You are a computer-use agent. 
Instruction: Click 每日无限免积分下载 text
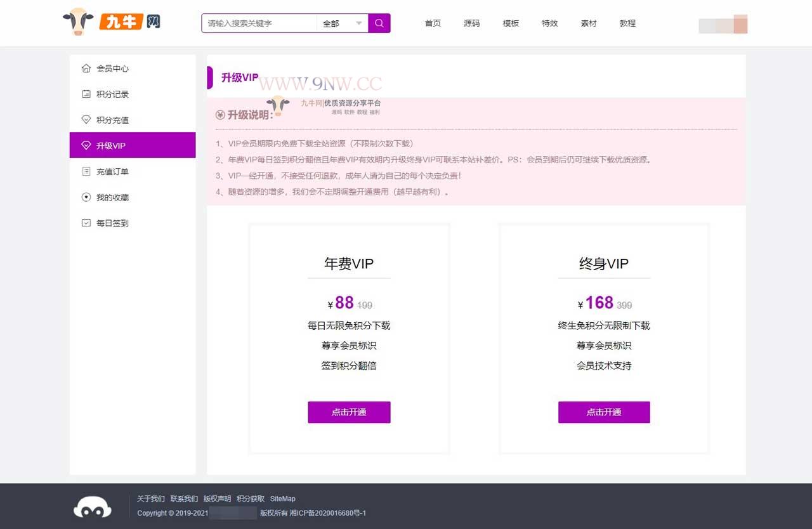pyautogui.click(x=349, y=325)
